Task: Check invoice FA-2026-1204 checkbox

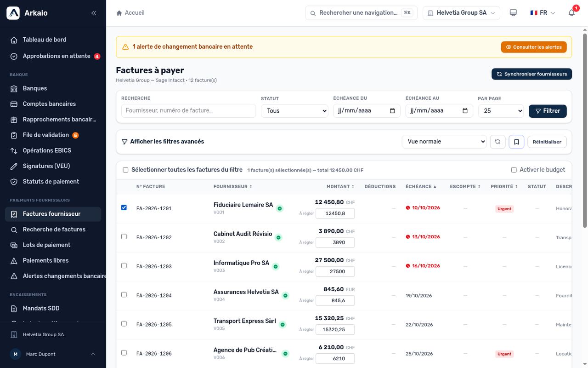Action: 124,294
